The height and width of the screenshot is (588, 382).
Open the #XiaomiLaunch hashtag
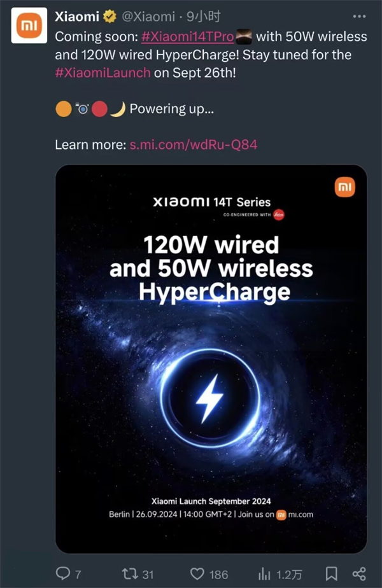pyautogui.click(x=103, y=72)
